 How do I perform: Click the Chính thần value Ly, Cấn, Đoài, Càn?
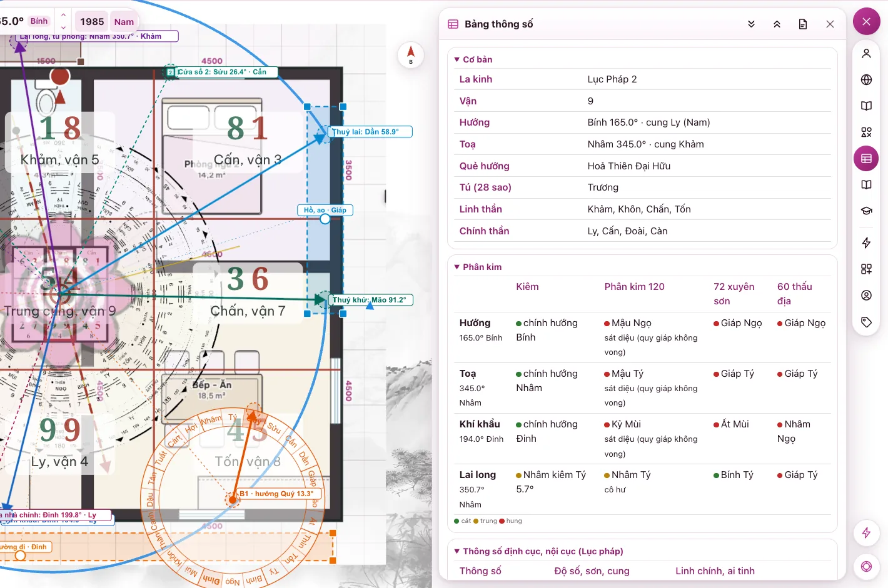[627, 231]
